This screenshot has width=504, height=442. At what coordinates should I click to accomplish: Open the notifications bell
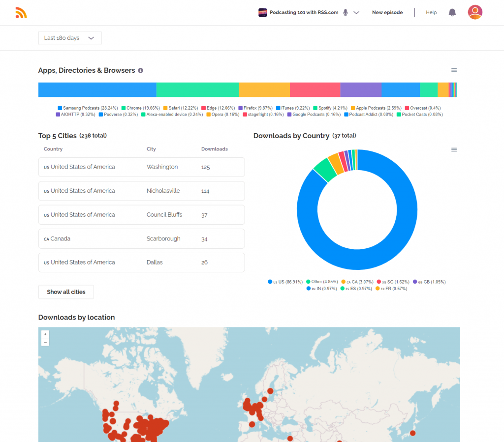452,13
